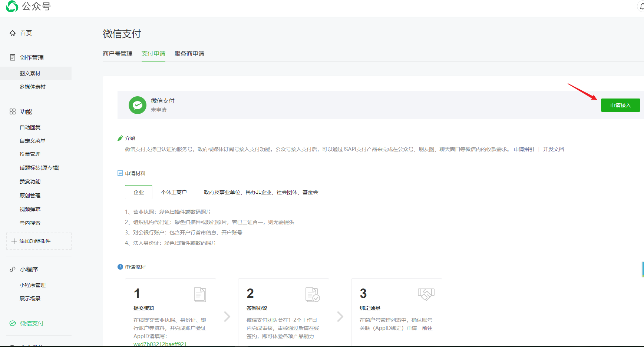The width and height of the screenshot is (644, 347).
Task: Select the 企业 materials tab
Action: point(139,192)
